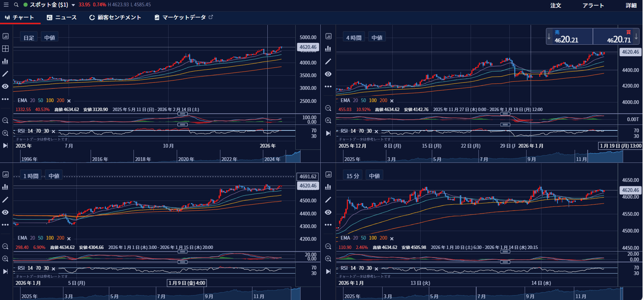Toggle eye visibility in 1-hour chart
The width and height of the screenshot is (644, 300).
[6, 212]
